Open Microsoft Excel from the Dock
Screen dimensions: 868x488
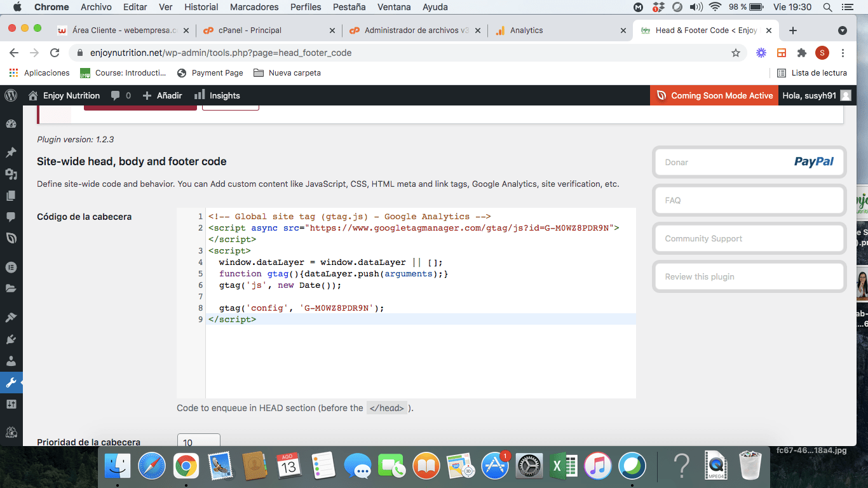(563, 466)
